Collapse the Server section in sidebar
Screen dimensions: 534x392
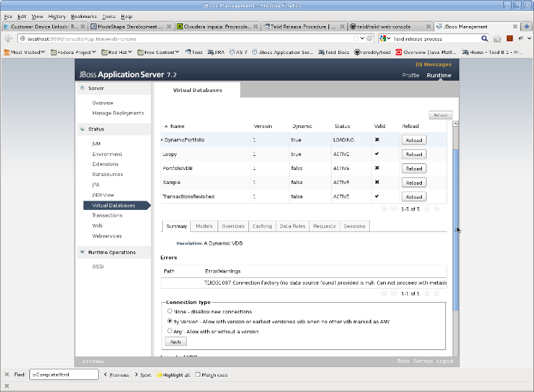tap(82, 88)
